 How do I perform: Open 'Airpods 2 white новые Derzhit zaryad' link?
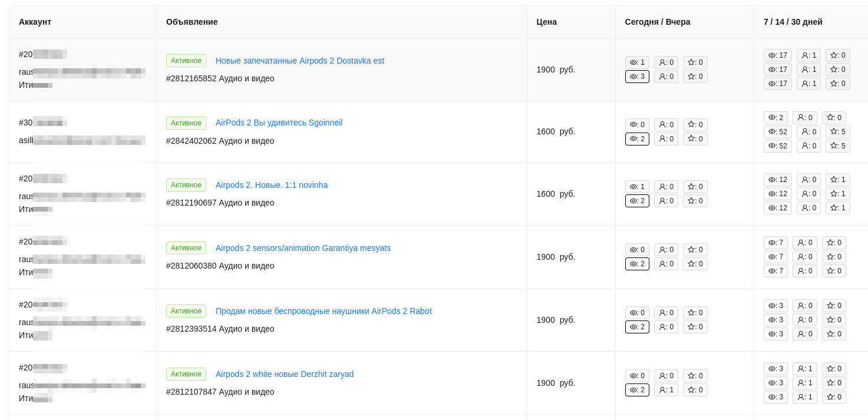pyautogui.click(x=285, y=374)
